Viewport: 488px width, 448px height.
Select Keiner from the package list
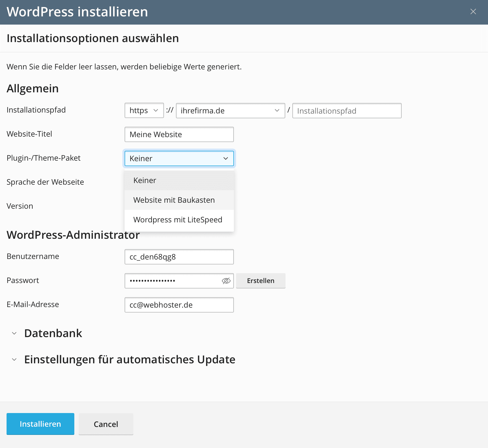click(x=145, y=180)
